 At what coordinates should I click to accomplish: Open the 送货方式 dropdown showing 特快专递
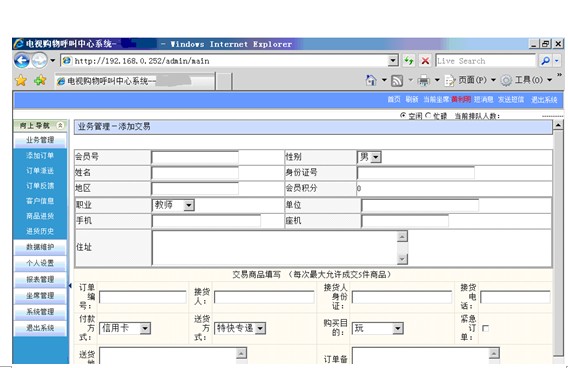(240, 329)
